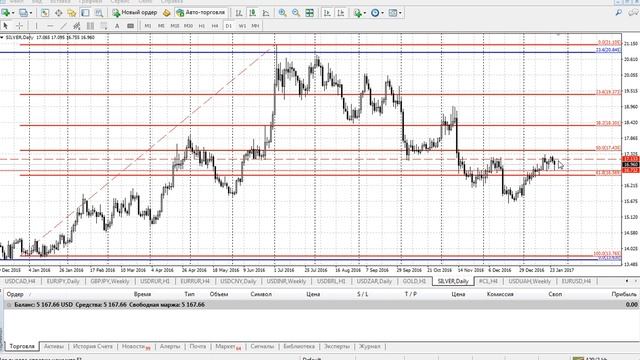Switch to Алерты terminal tab
Screen dimensions: 640x360
(x=170, y=346)
